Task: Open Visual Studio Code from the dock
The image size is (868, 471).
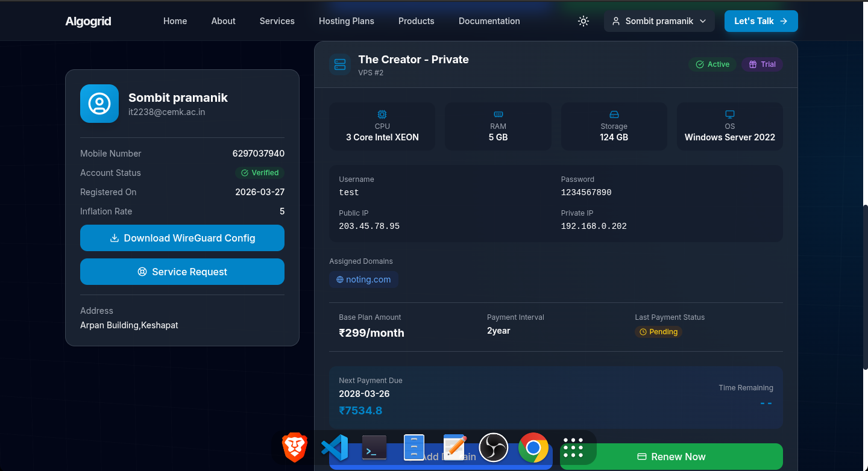Action: click(x=335, y=448)
